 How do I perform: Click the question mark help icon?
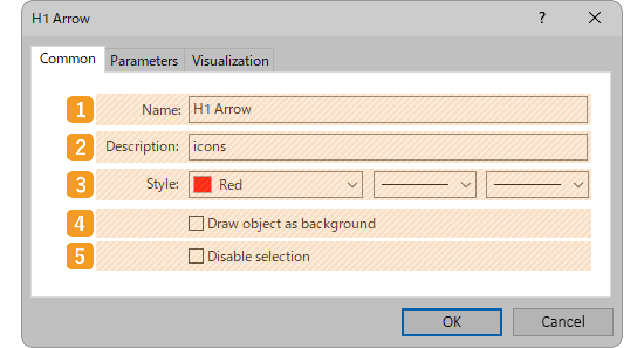point(542,18)
